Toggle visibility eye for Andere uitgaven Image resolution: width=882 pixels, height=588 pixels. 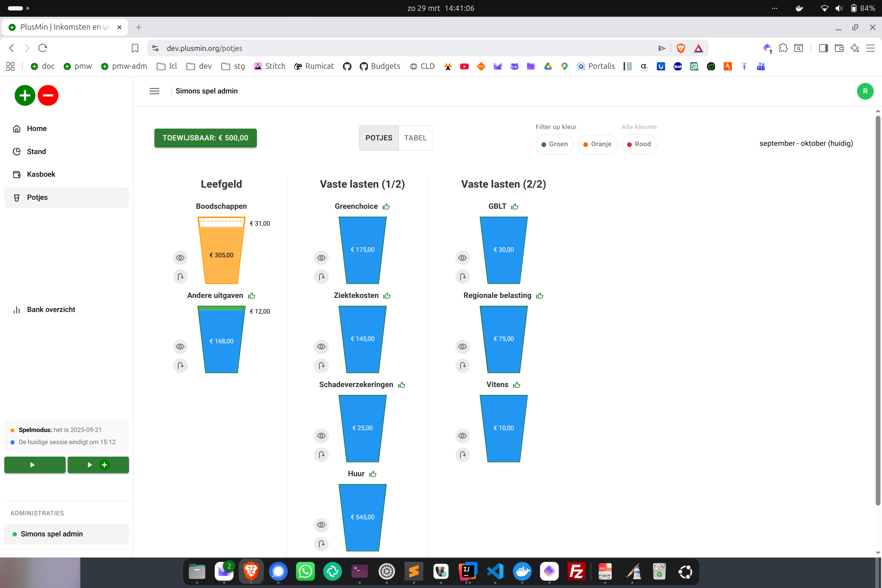[x=180, y=347]
